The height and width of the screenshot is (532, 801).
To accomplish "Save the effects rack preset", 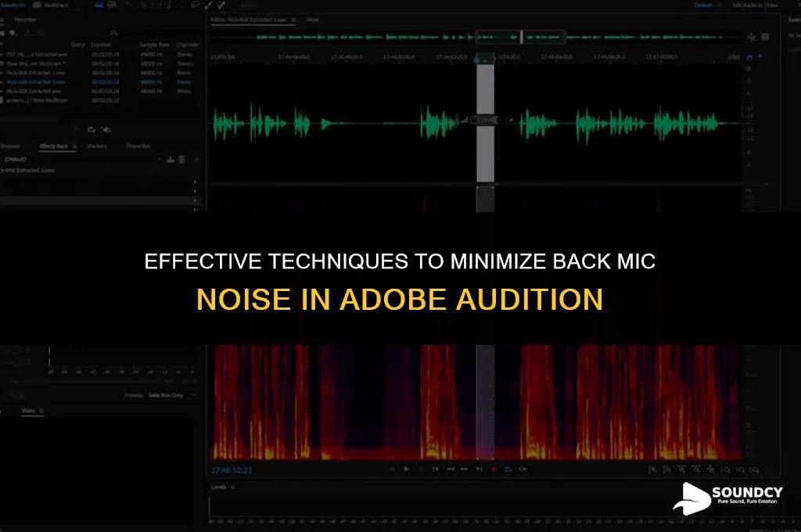I will (x=171, y=160).
